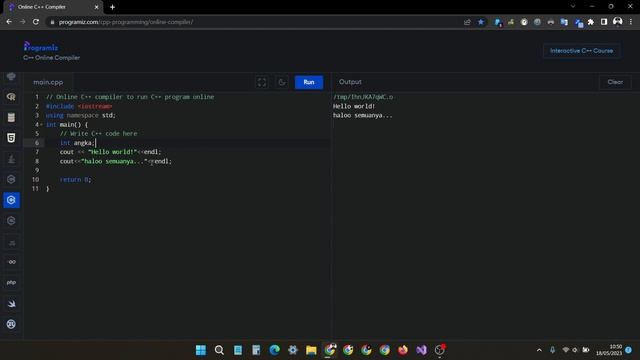Select the main.cpp file tab
The width and height of the screenshot is (640, 360).
[48, 82]
